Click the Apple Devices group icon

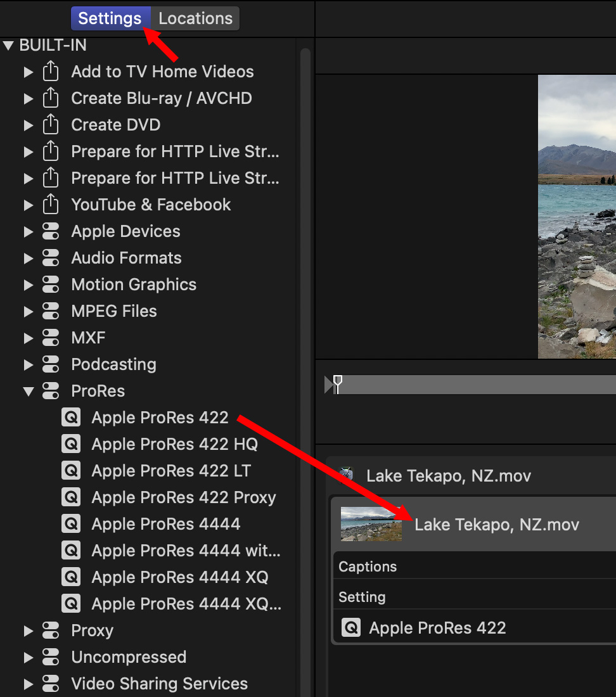(50, 231)
